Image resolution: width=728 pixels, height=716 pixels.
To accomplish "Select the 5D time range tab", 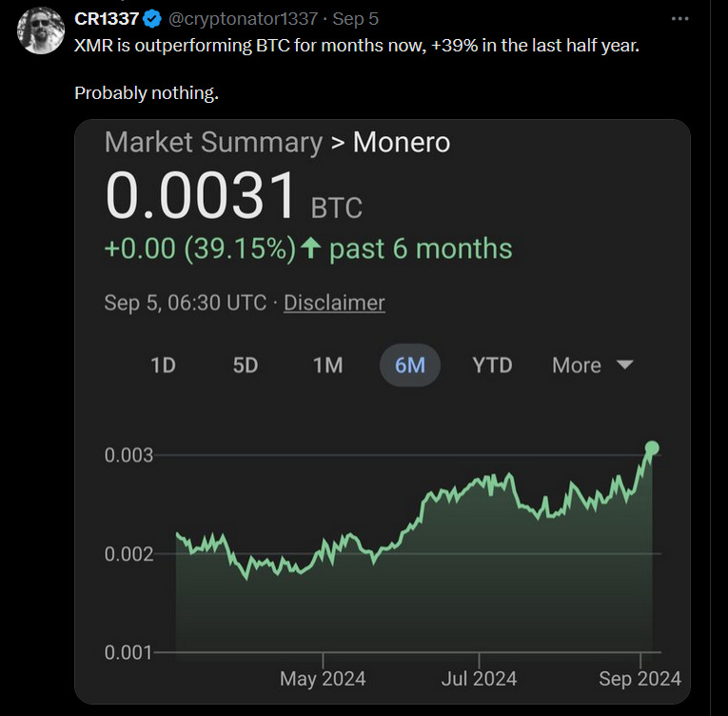I will click(x=246, y=366).
